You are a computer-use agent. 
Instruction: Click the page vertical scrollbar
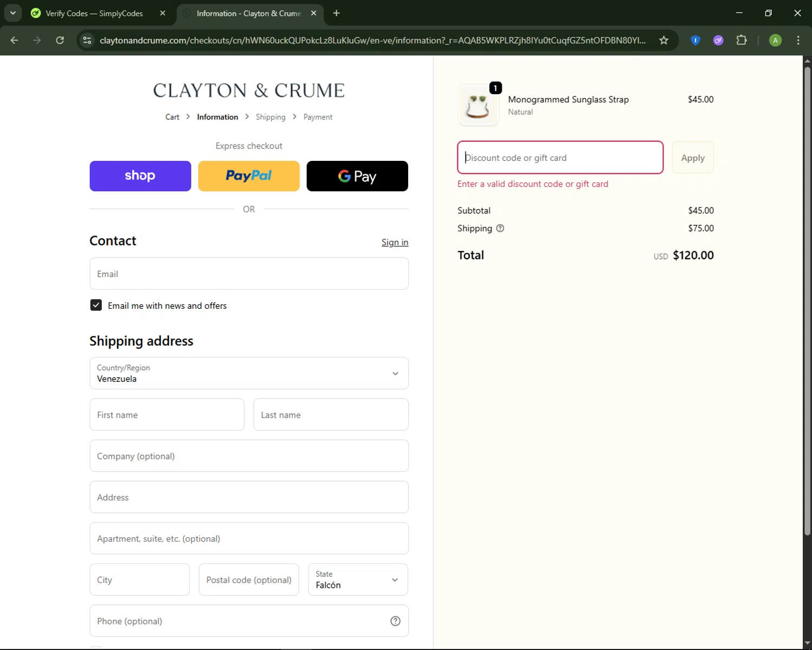(807, 300)
